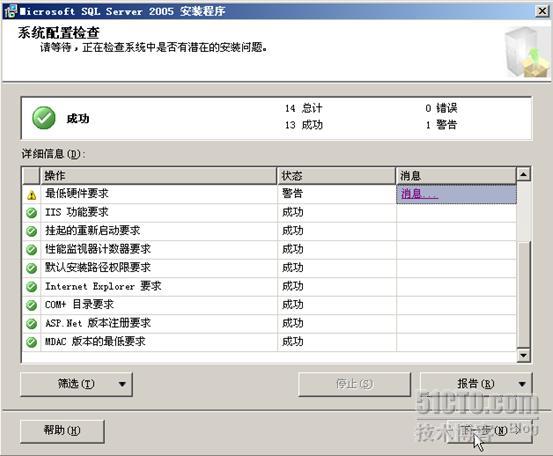Select the row MDAC 版本的最低要求
Viewport: 553px width, 456px height.
pos(269,342)
